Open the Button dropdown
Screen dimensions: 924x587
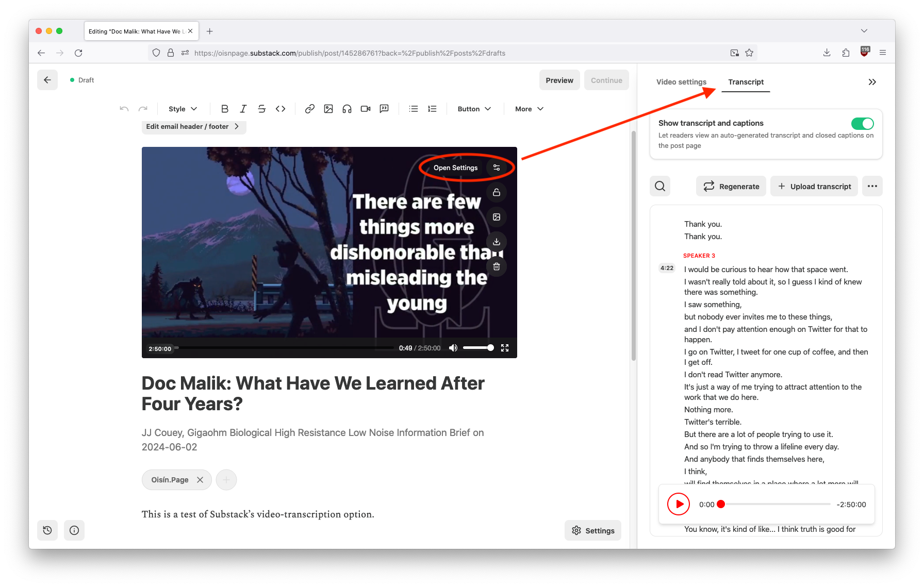474,109
